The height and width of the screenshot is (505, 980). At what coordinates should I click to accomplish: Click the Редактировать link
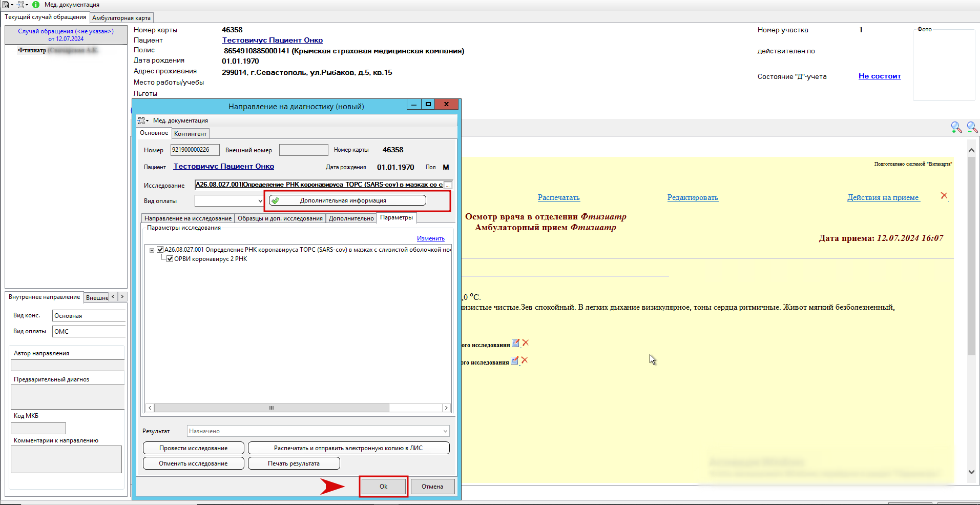click(693, 197)
